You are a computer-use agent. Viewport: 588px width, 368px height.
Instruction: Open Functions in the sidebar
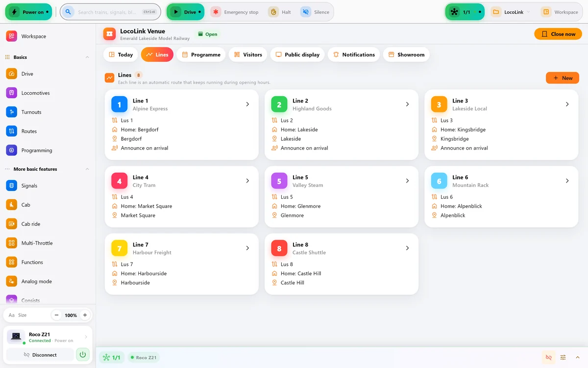click(47, 262)
